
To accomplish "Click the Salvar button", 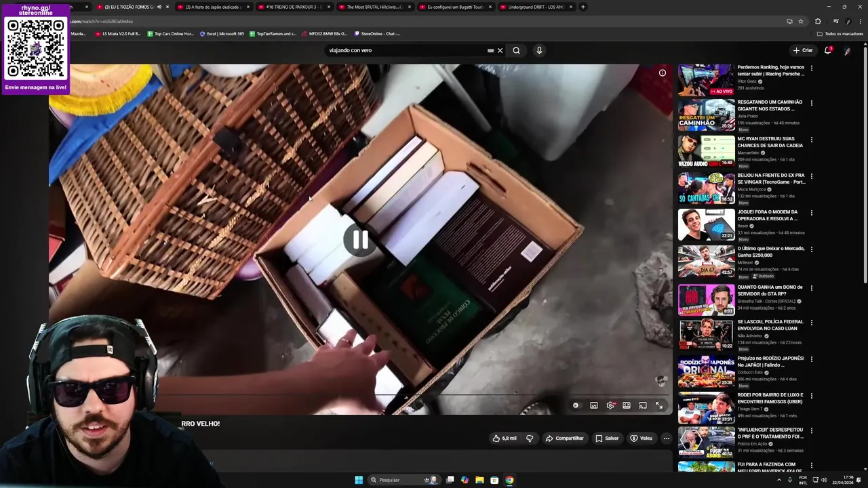I will 607,439.
